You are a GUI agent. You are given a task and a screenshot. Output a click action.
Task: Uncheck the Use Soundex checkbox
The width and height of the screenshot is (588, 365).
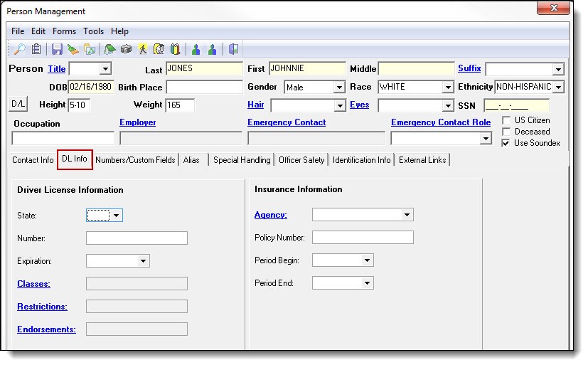click(506, 143)
